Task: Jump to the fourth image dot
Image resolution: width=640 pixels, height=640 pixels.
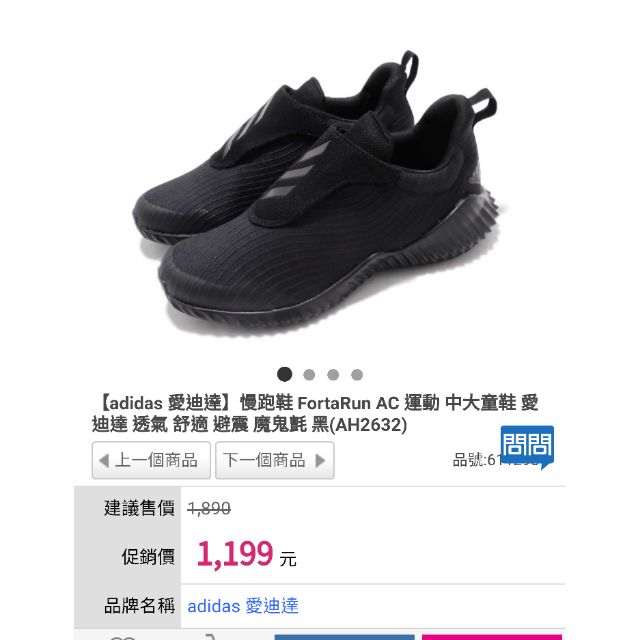Action: 357,375
